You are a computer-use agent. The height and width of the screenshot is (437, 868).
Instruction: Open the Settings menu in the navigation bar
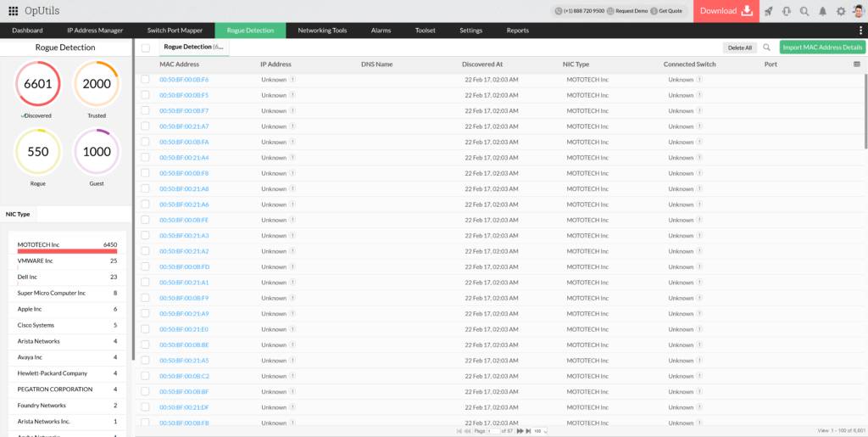[x=470, y=31]
